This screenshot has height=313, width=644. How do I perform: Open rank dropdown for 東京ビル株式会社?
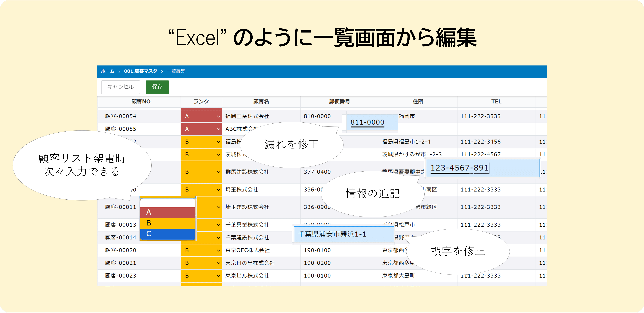[x=201, y=276]
